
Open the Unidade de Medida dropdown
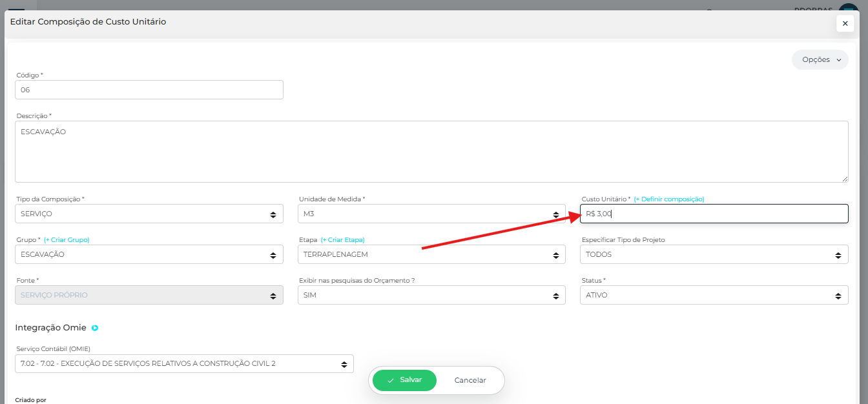pos(431,214)
